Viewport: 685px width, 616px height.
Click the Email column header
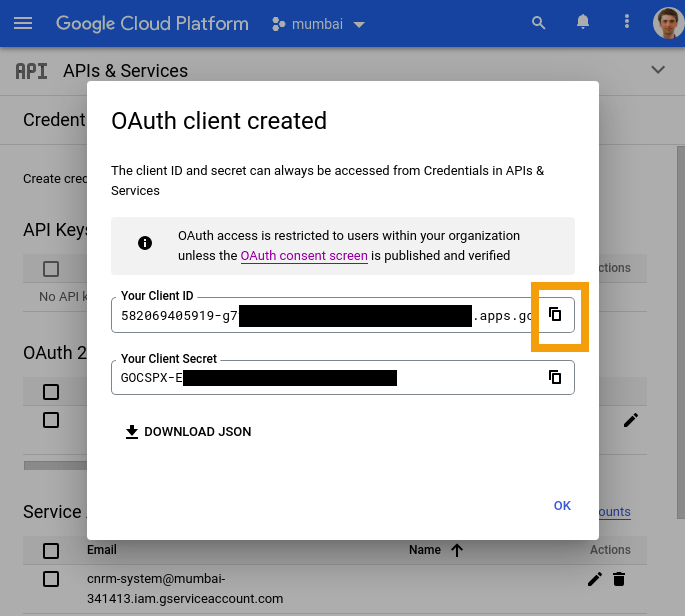(x=102, y=550)
